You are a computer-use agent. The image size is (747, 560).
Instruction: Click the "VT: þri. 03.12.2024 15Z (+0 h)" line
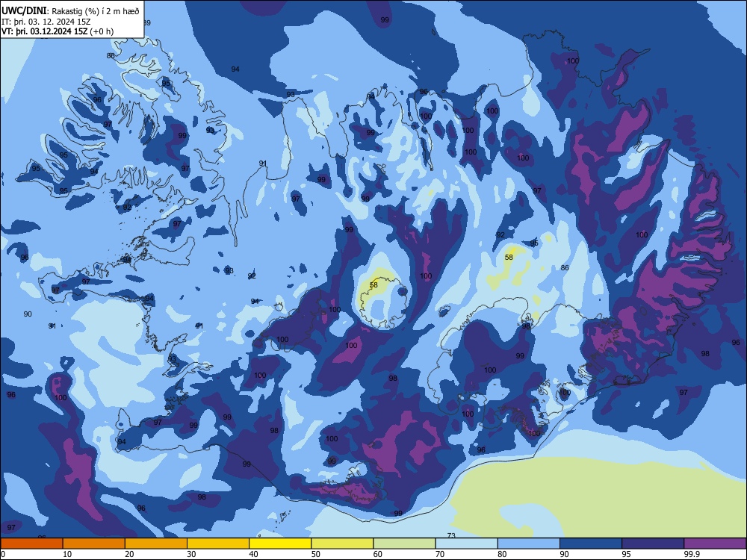coord(58,31)
